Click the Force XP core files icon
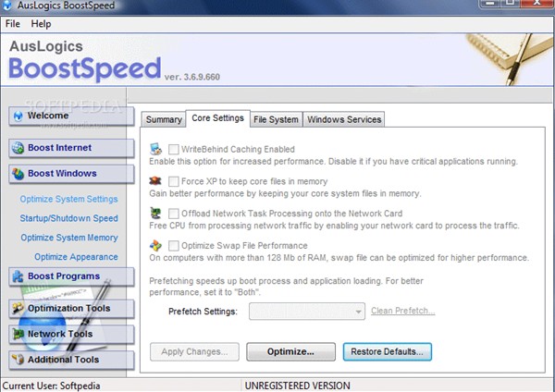Screen dimensions: 555x392 coord(155,181)
